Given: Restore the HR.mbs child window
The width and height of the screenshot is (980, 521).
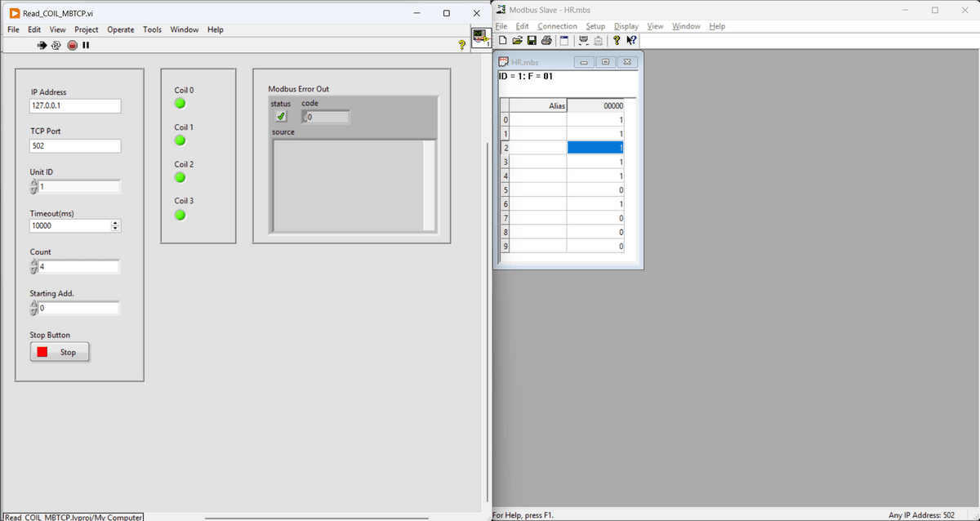Looking at the screenshot, I should coord(605,62).
